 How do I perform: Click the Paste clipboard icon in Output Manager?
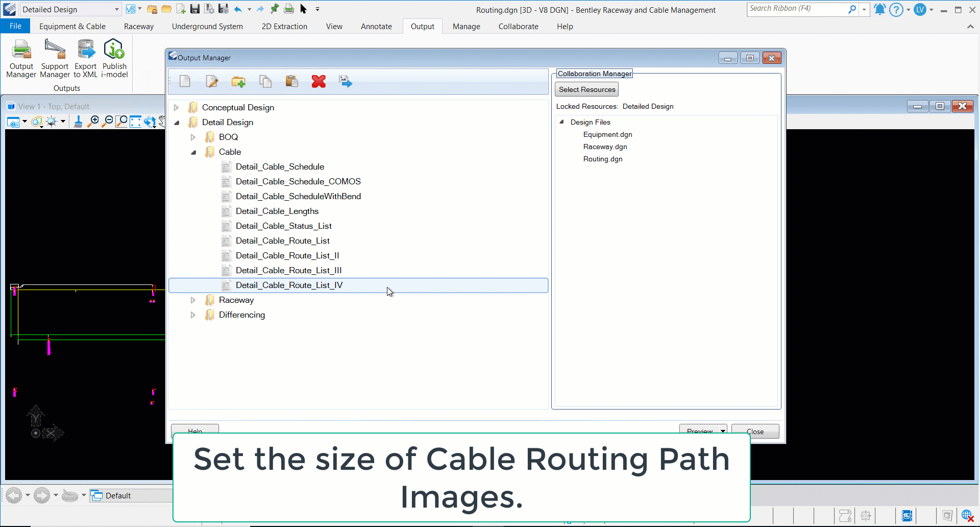(x=292, y=81)
